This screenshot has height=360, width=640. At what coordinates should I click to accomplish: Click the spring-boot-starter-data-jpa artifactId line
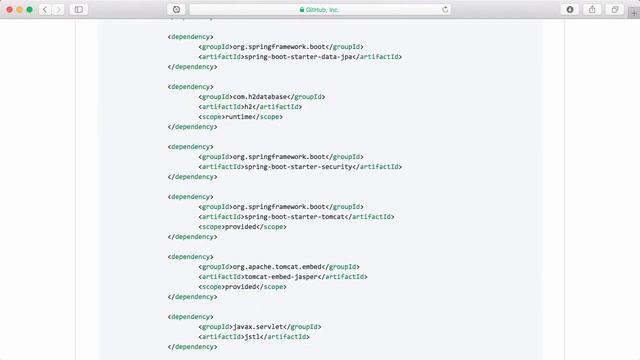coord(300,57)
